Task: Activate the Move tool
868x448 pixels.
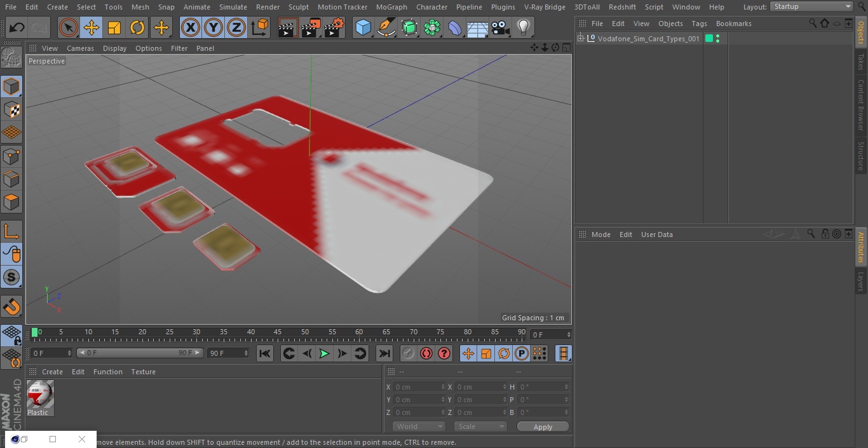Action: point(92,27)
